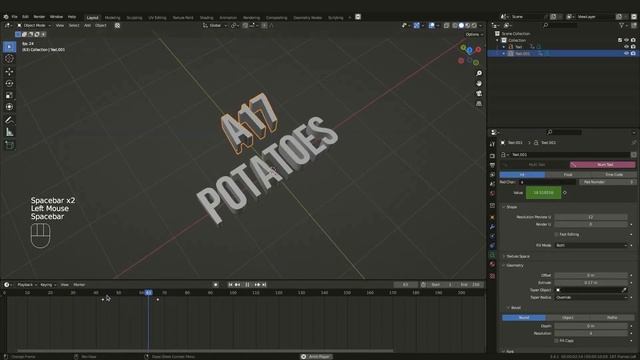This screenshot has height=360, width=640.
Task: Select the Select Box tool
Action: tap(9, 47)
